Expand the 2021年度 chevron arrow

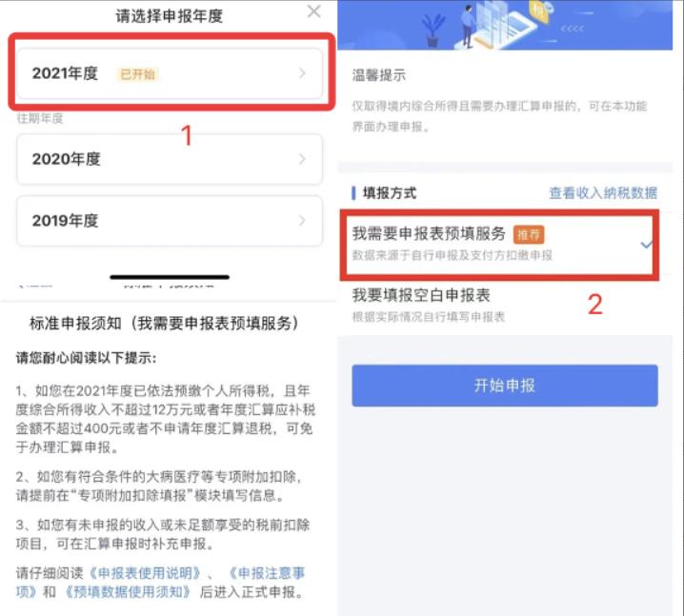click(x=302, y=73)
